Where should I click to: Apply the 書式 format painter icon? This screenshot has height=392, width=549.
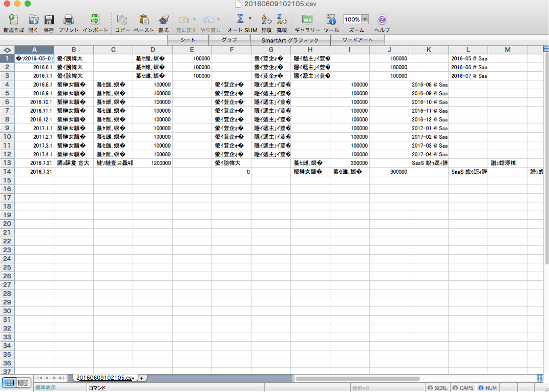pos(164,21)
